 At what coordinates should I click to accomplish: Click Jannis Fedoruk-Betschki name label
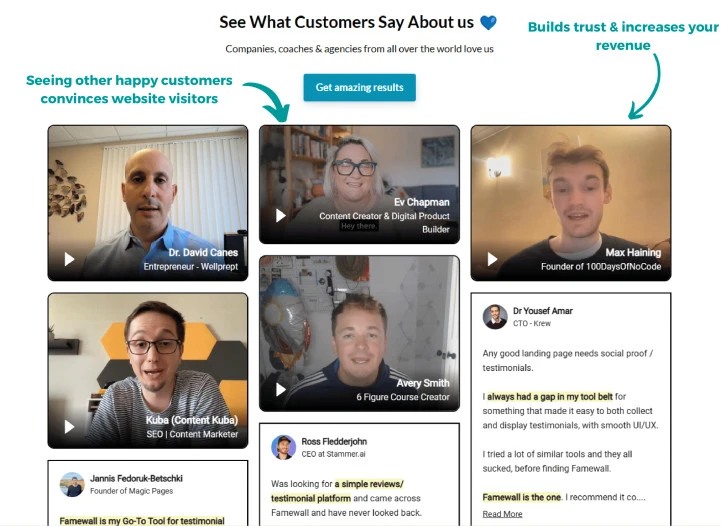136,478
